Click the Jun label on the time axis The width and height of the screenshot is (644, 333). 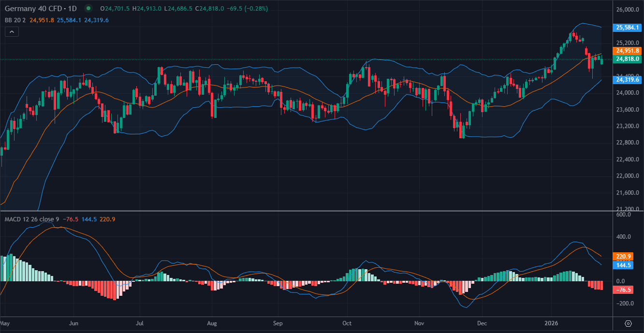coord(73,323)
